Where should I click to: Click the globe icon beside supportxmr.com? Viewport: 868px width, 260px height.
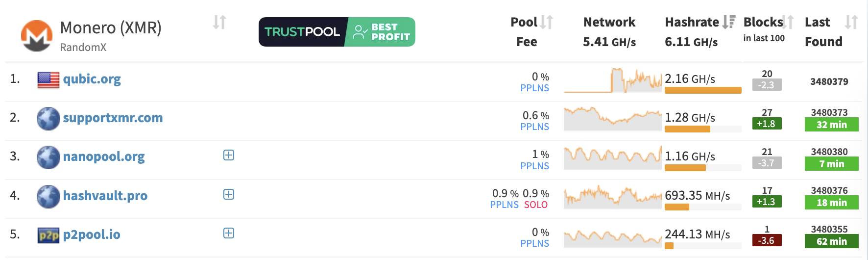pos(48,118)
